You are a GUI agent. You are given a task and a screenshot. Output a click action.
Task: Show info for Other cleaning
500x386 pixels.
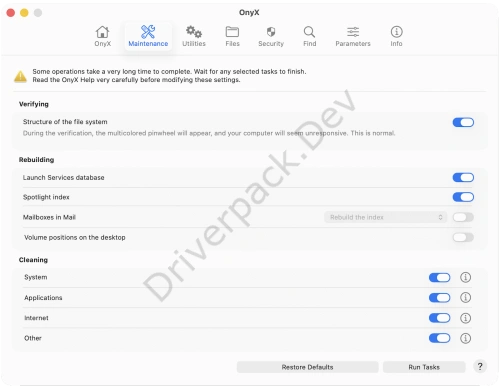coord(465,338)
